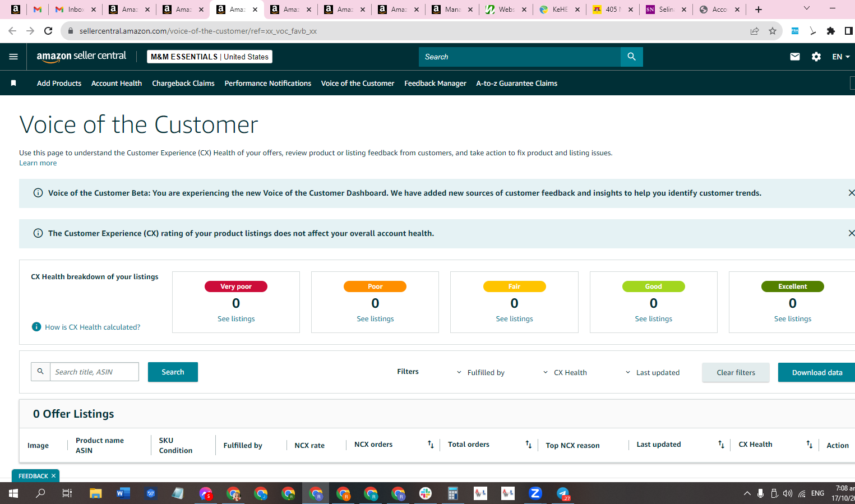855x504 pixels.
Task: Dismiss the Voice of the Customer Beta banner
Action: tap(851, 193)
